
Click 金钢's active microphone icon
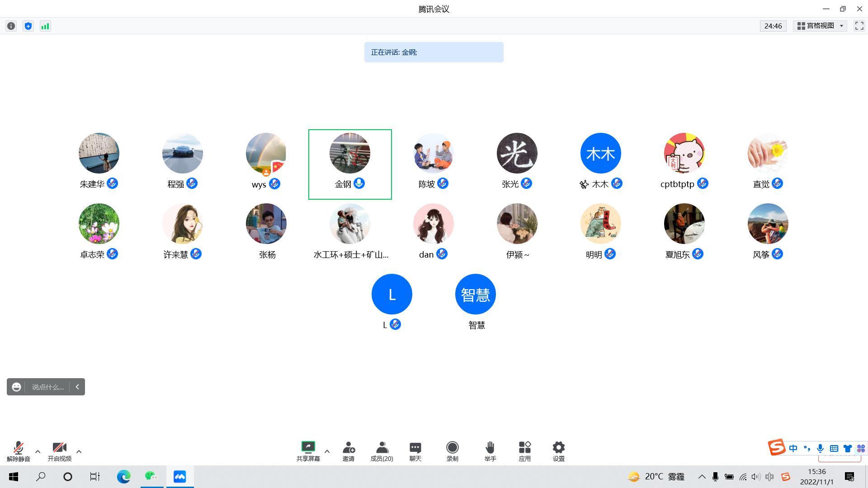tap(359, 183)
